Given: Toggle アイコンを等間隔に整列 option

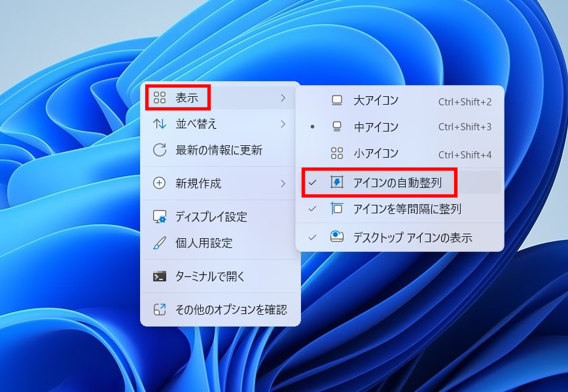Looking at the screenshot, I should (x=406, y=209).
